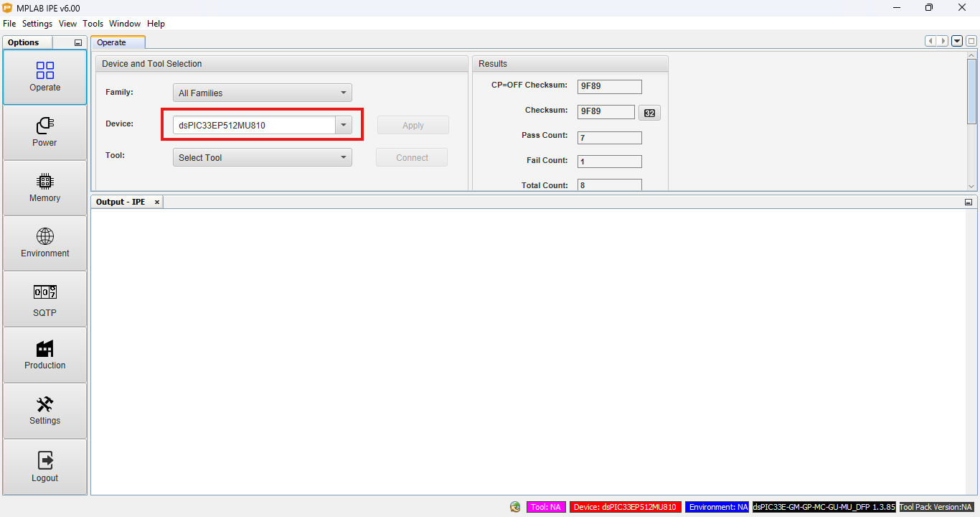Minimize the Options panel

click(78, 43)
